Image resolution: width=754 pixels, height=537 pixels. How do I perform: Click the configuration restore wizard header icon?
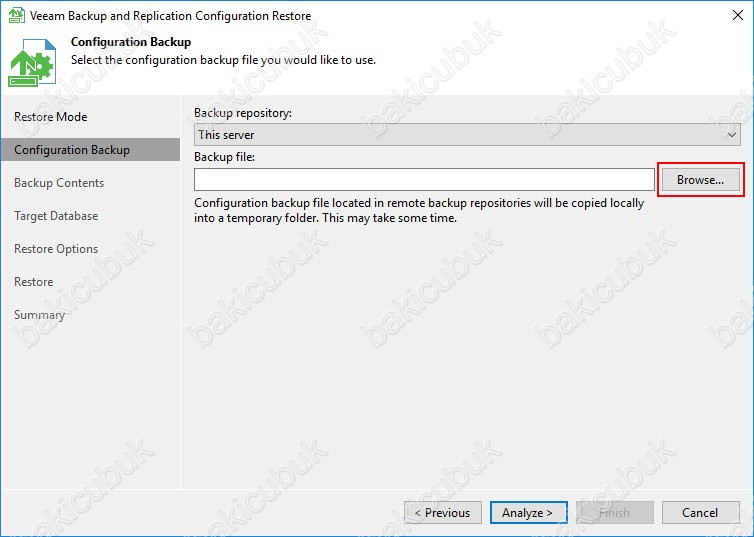(x=32, y=62)
